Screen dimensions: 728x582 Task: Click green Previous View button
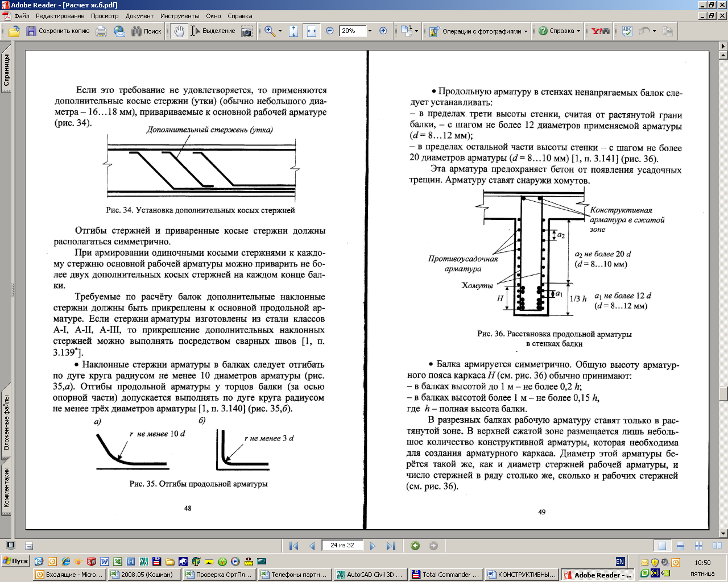(415, 546)
